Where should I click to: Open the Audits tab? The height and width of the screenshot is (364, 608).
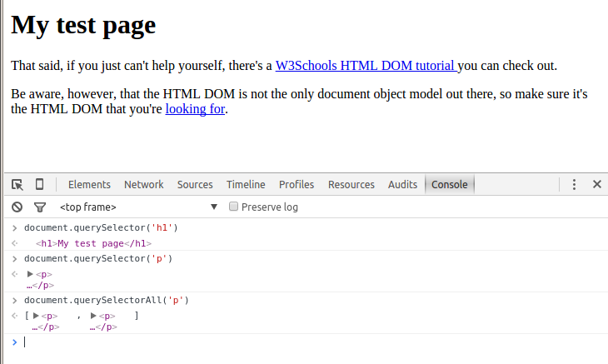[402, 184]
